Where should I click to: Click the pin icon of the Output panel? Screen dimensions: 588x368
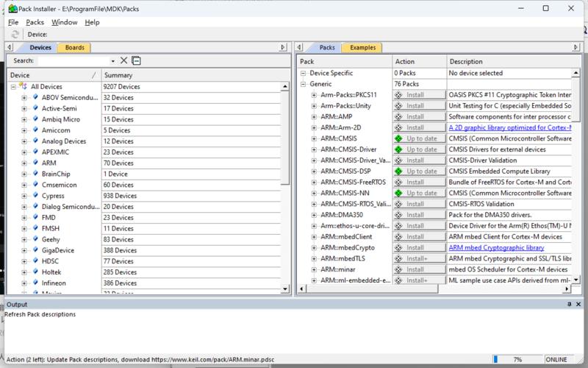click(569, 304)
